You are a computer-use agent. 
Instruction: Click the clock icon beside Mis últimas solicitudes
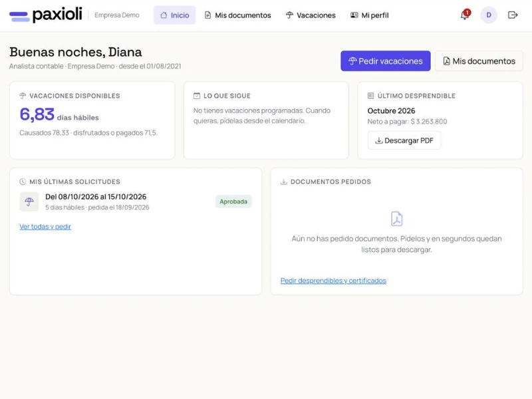point(23,182)
